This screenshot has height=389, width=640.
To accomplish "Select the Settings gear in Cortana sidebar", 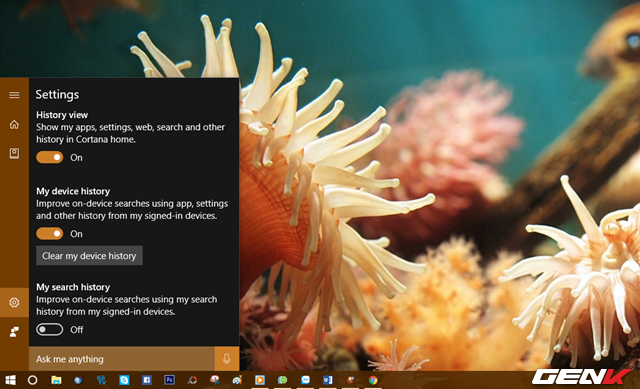I will 14,302.
